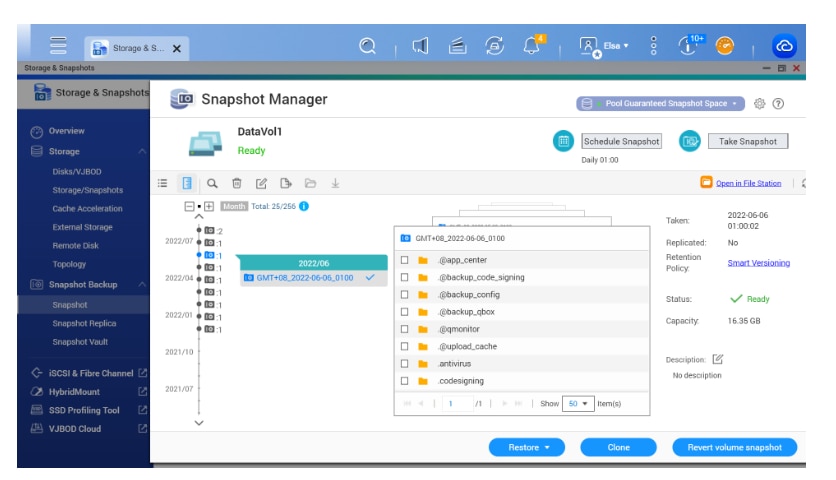Check the .@app_center folder checkbox
The image size is (836, 480).
(405, 260)
